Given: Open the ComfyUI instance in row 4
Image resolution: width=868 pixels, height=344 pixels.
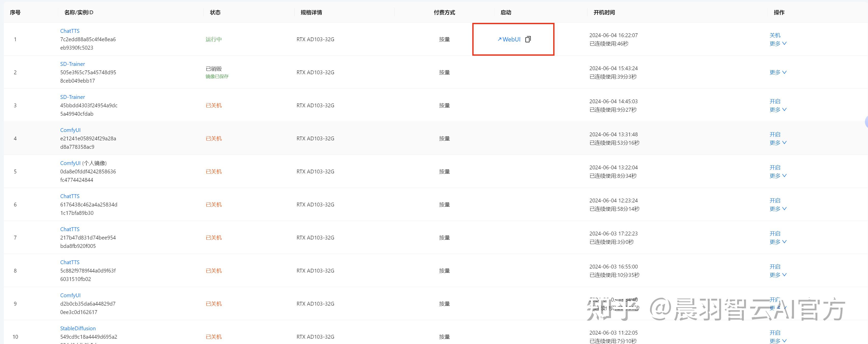Looking at the screenshot, I should pos(70,130).
